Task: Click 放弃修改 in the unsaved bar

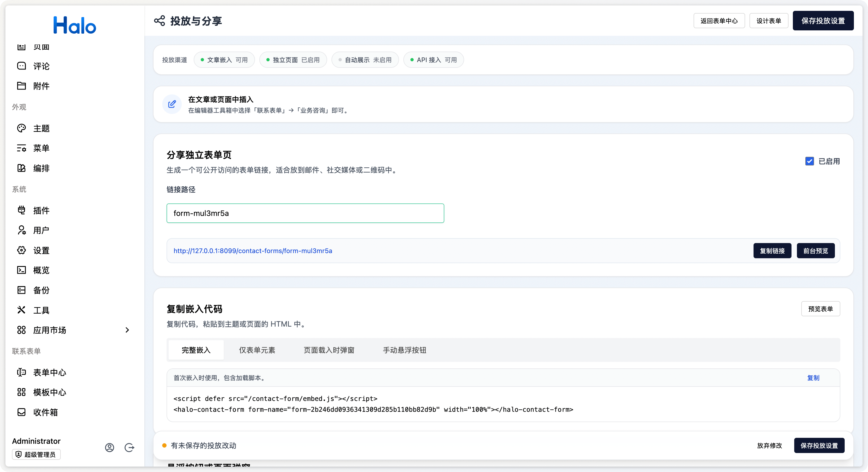Action: (x=769, y=445)
